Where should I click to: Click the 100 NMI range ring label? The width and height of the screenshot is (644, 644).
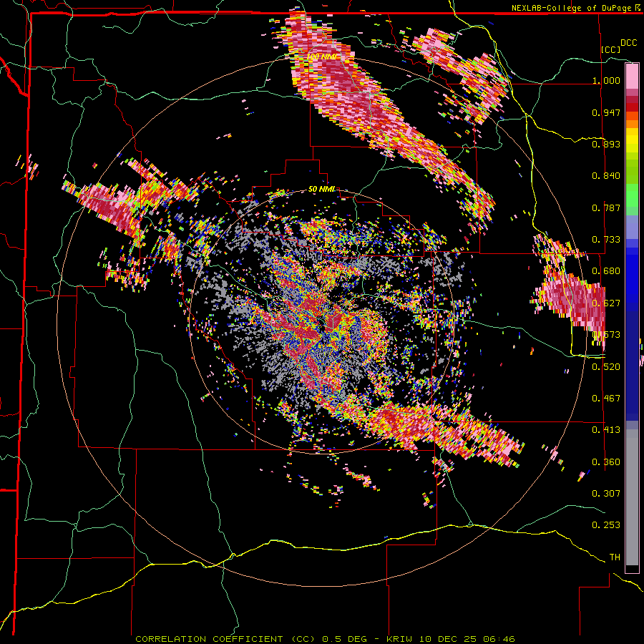coord(321,56)
